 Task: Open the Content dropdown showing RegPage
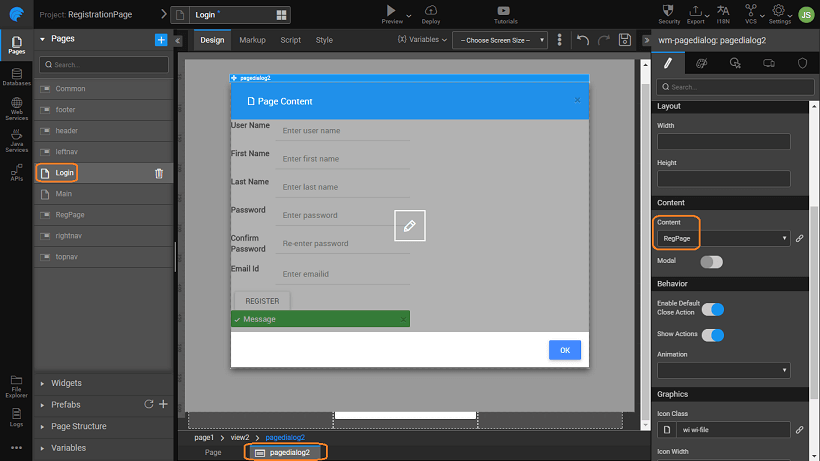click(x=724, y=239)
